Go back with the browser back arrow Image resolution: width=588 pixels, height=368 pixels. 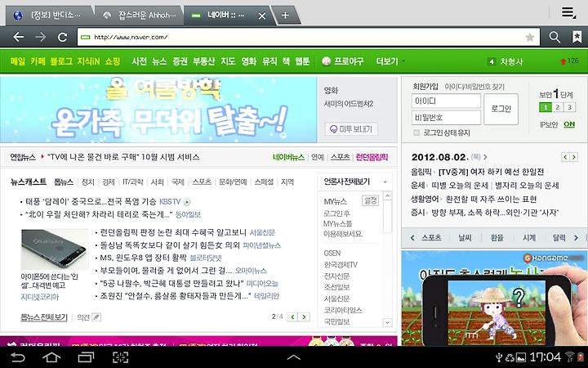point(18,37)
